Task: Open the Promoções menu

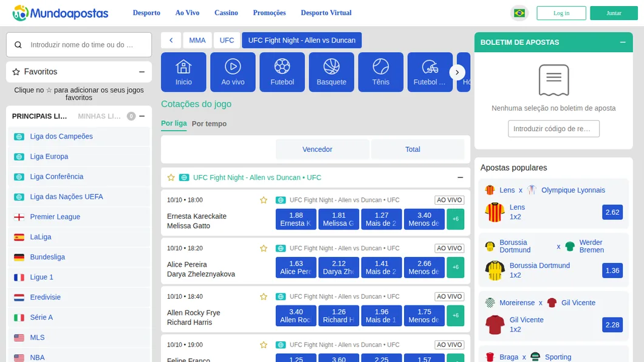Action: point(269,13)
